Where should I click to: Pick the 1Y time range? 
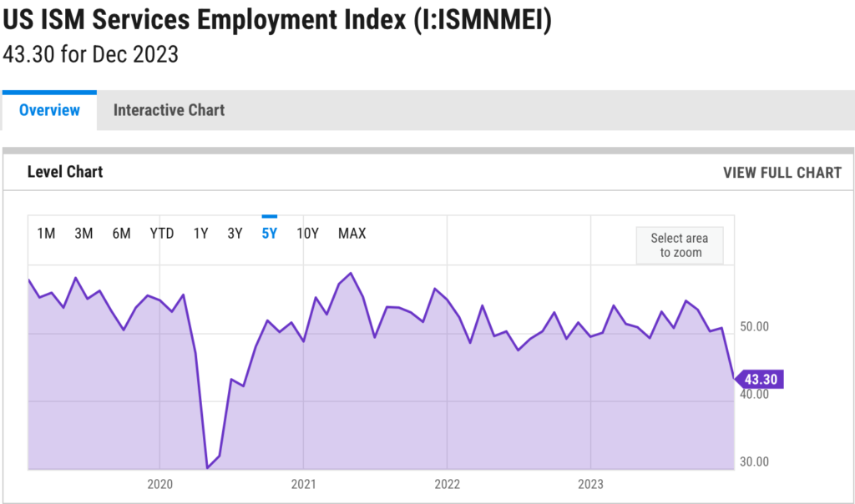coord(200,234)
